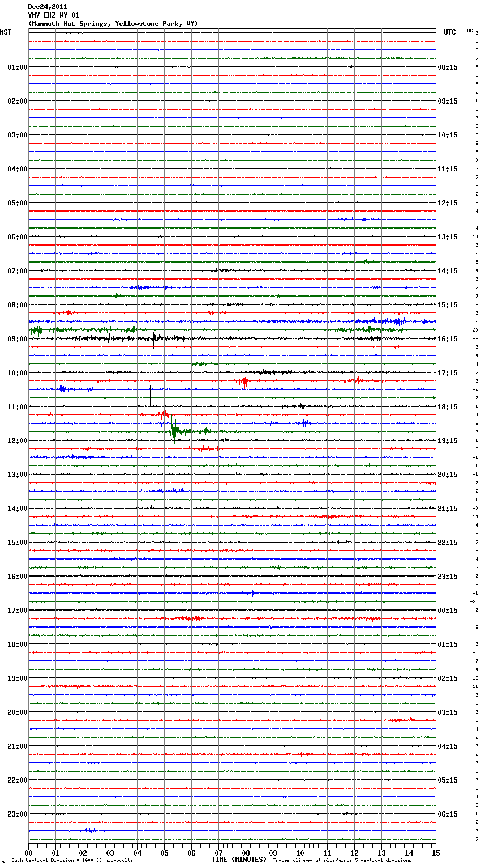Click the '00:15' UTC time label
The image size is (481, 868).
pos(448,611)
